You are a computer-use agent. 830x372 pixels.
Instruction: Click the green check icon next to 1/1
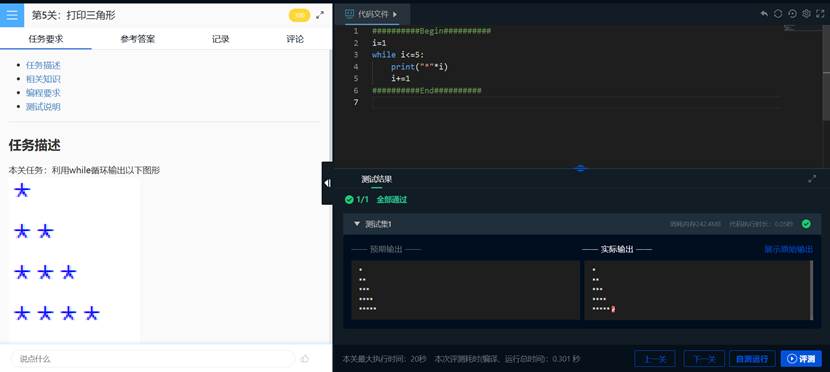[349, 199]
